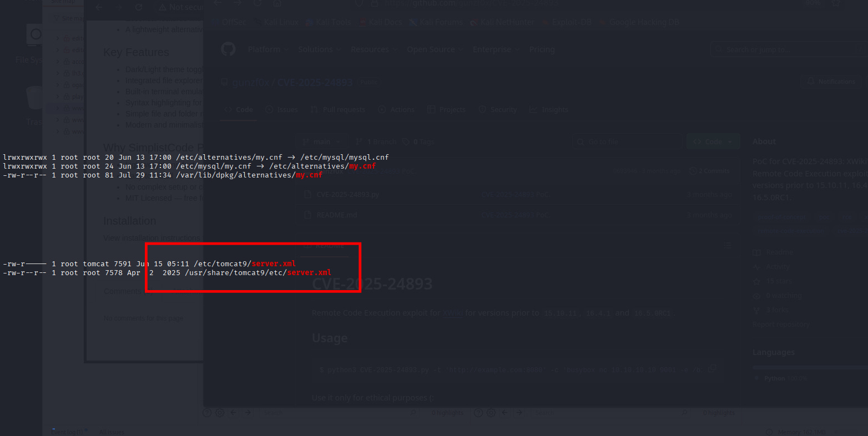The height and width of the screenshot is (436, 868).
Task: Go to previous match in right bottom toolbar
Action: click(505, 413)
